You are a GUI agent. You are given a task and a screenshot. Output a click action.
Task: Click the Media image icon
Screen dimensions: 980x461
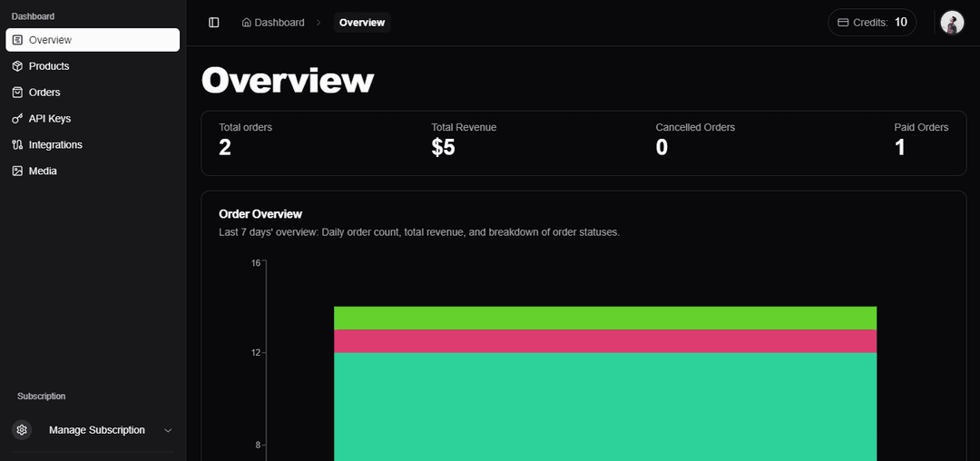17,172
